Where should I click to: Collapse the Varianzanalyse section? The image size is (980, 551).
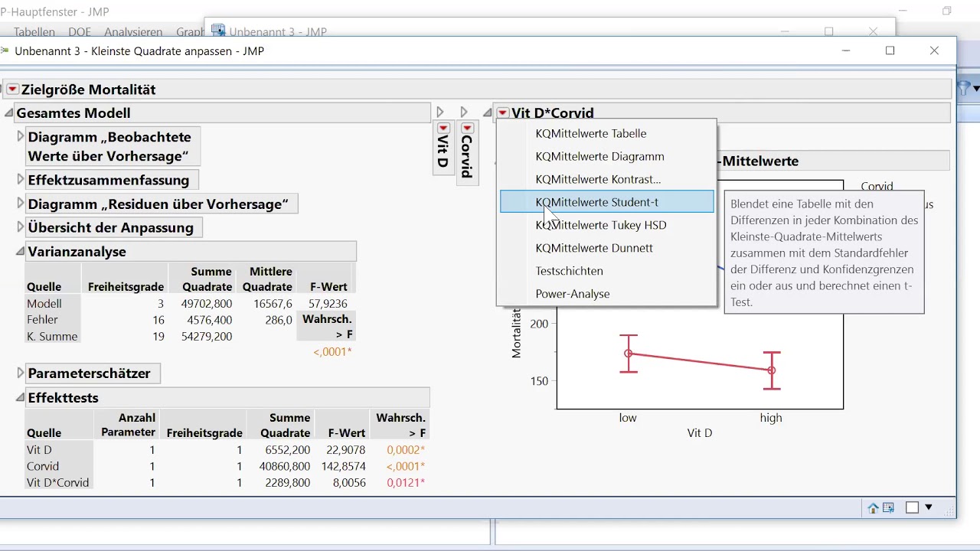pyautogui.click(x=20, y=252)
